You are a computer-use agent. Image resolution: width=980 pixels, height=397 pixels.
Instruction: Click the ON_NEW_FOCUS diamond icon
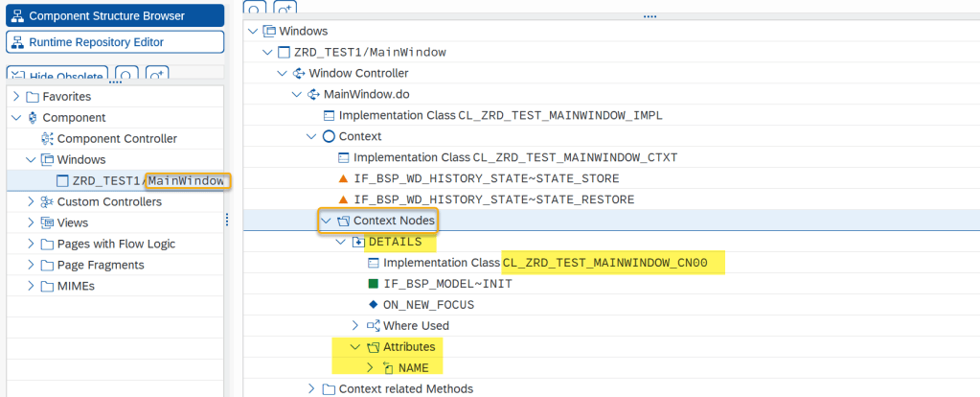(x=373, y=305)
